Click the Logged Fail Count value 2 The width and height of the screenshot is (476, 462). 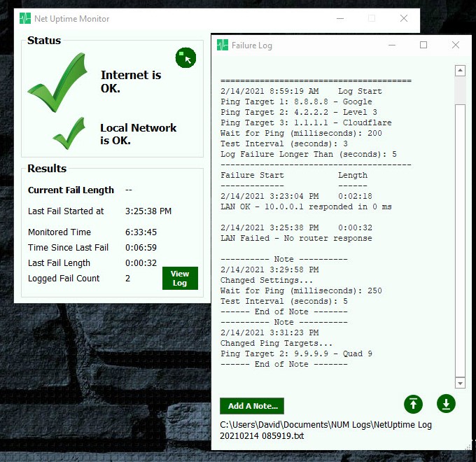coord(128,279)
